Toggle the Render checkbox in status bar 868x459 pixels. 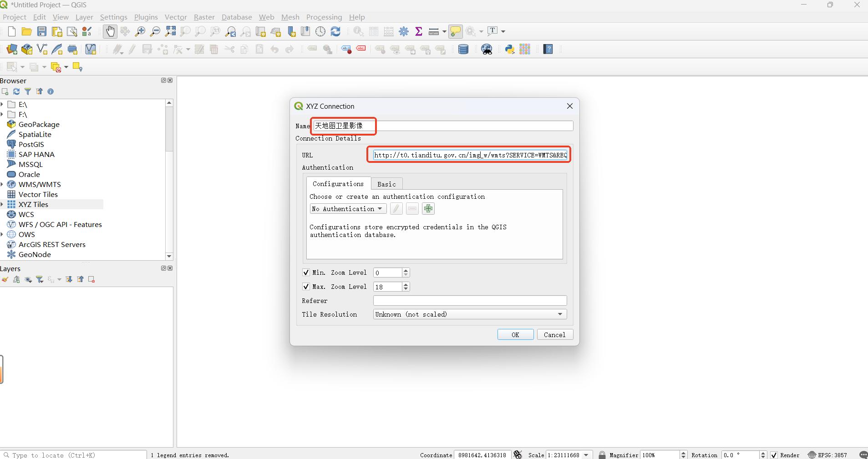coord(774,455)
